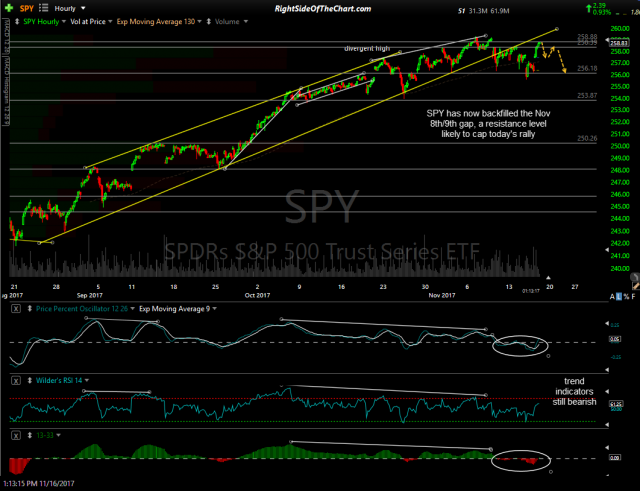Click reorder arrows left of Volume
The image size is (640, 491).
(x=209, y=22)
